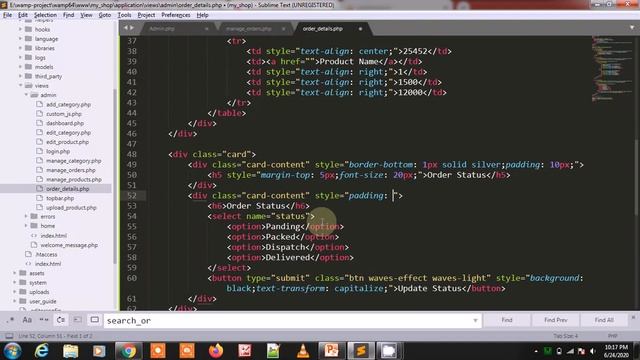This screenshot has height=360, width=640.
Task: Open the Find menu
Action: pyautogui.click(x=68, y=15)
